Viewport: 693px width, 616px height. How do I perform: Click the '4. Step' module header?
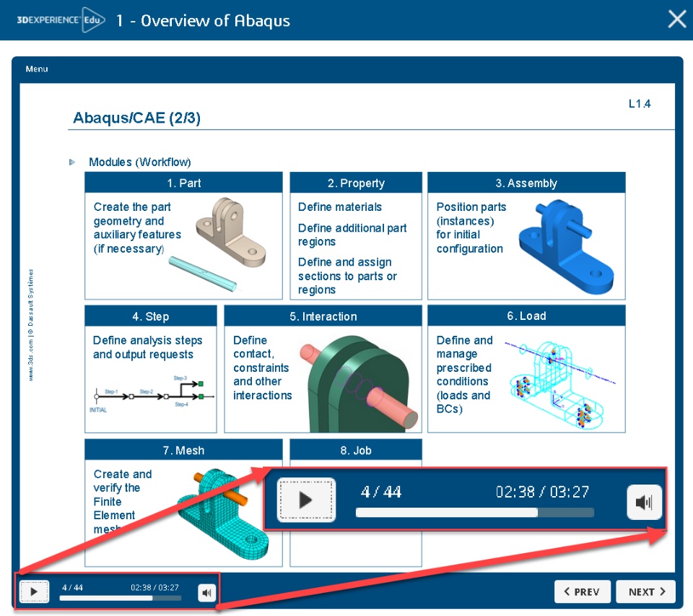[151, 316]
